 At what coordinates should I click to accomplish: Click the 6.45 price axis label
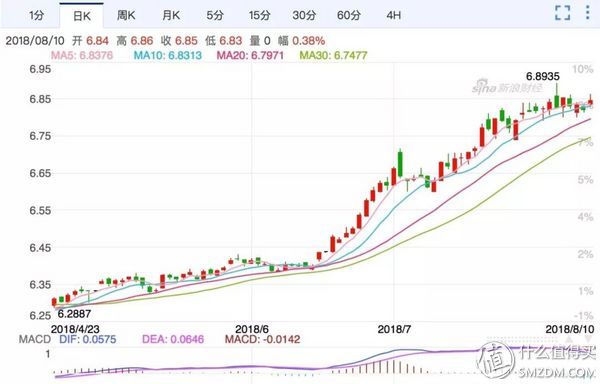coord(40,247)
